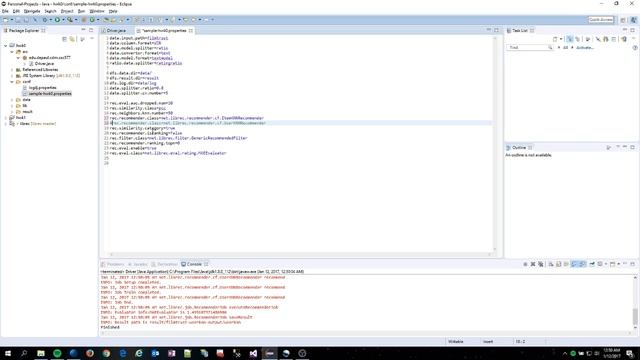Image resolution: width=640 pixels, height=360 pixels.
Task: Expand the lib folder
Action: point(12,106)
